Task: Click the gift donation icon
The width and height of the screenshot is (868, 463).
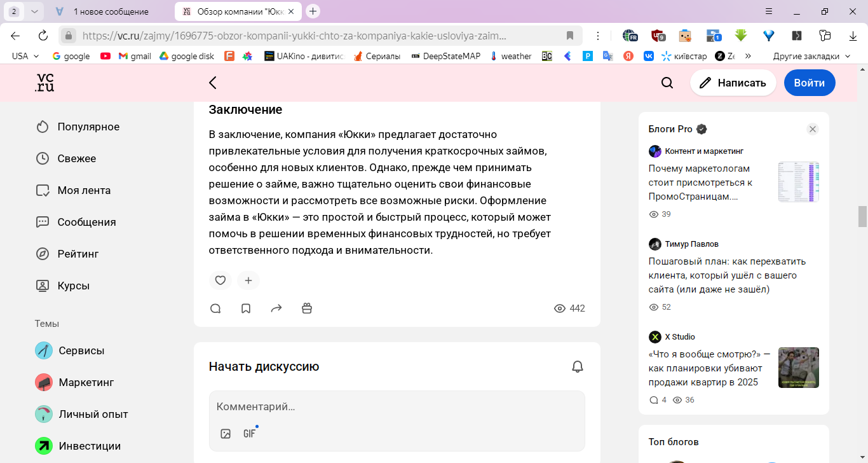Action: (x=307, y=308)
